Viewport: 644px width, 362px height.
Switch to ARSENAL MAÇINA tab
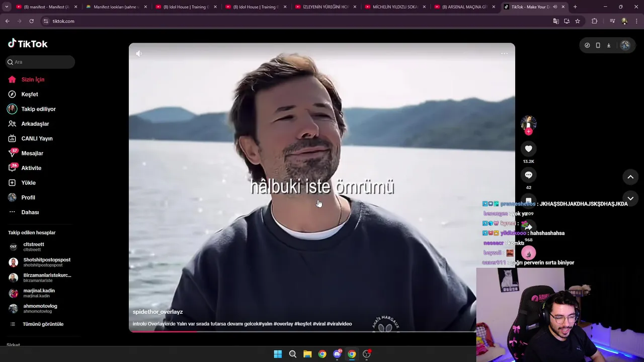[x=464, y=7]
